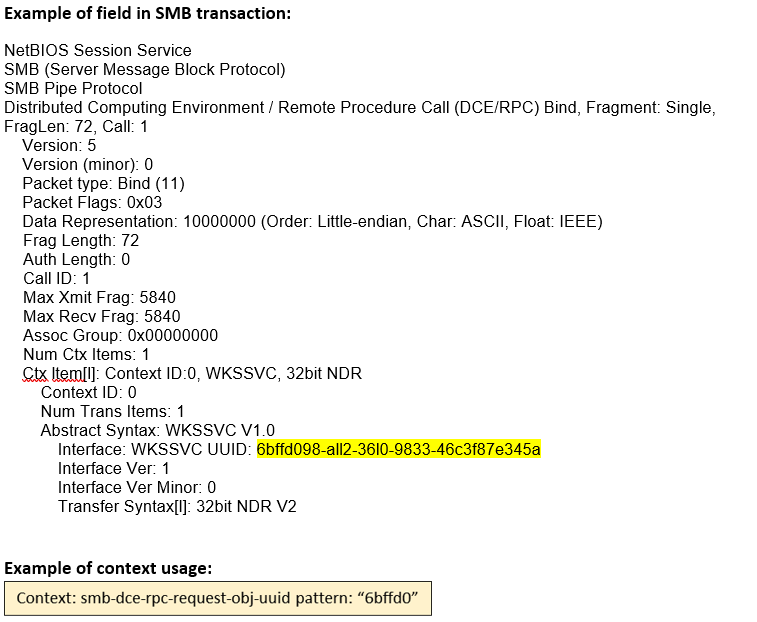Click the "Frag Length: 72" field

click(x=80, y=240)
